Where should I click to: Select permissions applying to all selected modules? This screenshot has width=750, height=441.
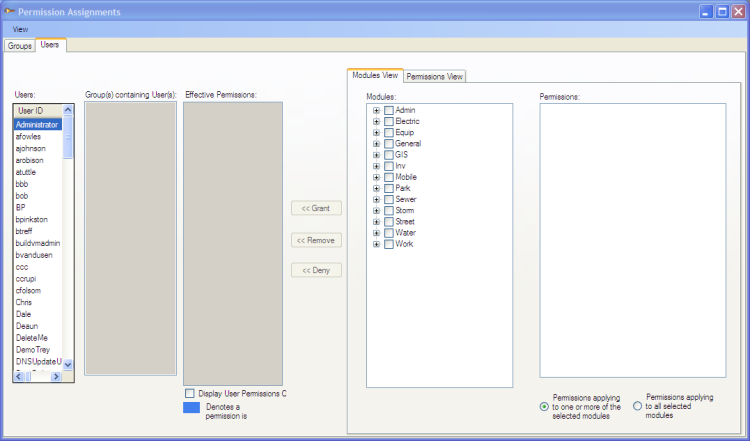637,406
